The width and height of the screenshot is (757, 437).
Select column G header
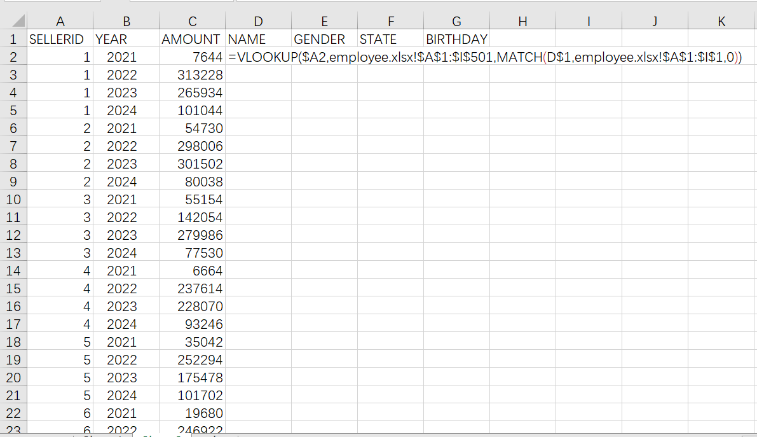coord(457,21)
